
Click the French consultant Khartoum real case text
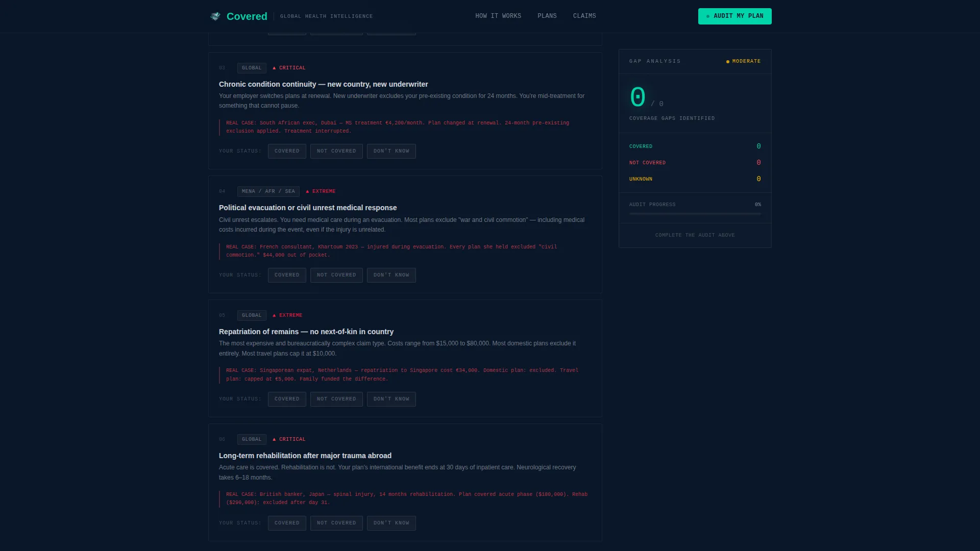coord(391,251)
